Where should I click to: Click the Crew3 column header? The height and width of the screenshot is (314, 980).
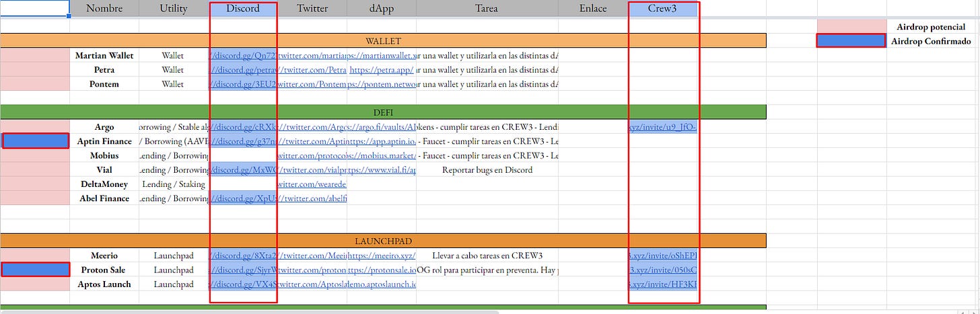(x=663, y=9)
